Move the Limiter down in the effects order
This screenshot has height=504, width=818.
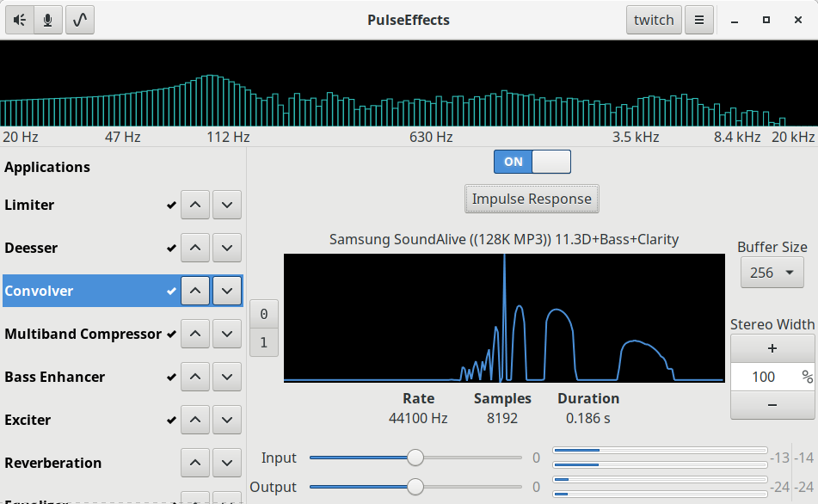click(227, 205)
